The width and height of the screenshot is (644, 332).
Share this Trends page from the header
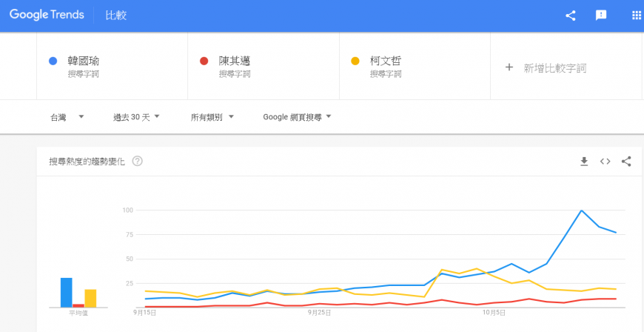tap(571, 16)
